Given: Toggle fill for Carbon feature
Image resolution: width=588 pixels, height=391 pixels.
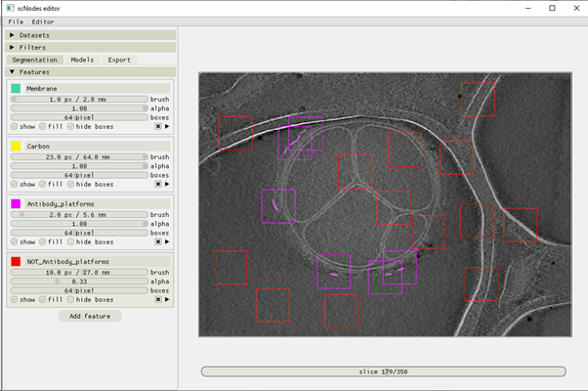Looking at the screenshot, I should (42, 184).
